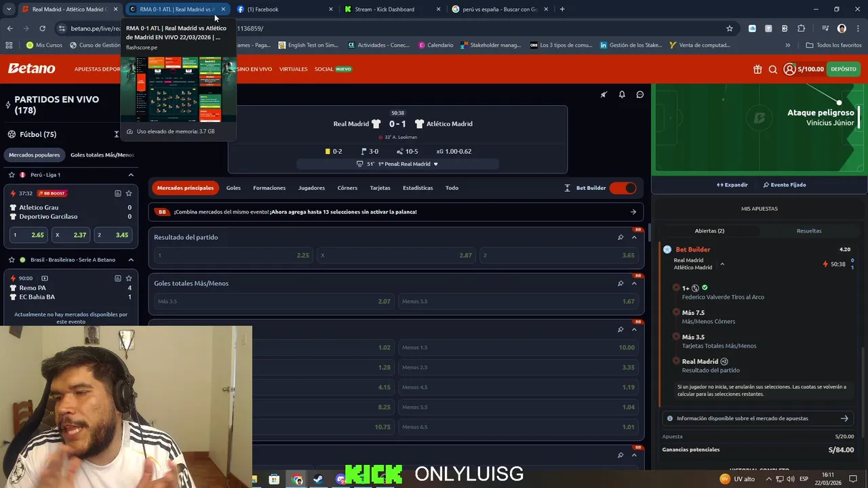Switch to the Jugadores tab

(x=311, y=188)
